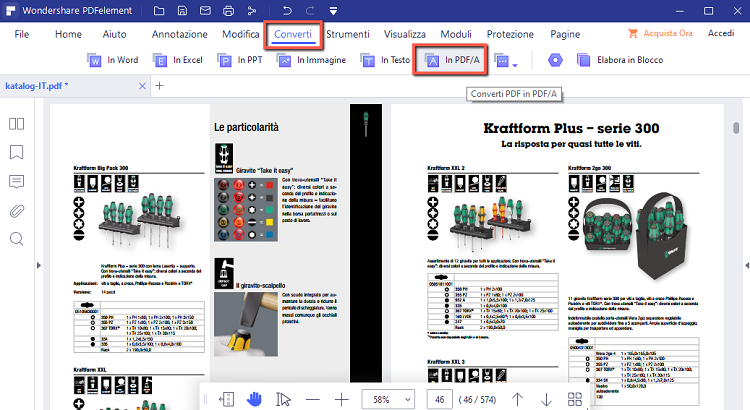Convert PDF In PPT
Screen dimensions: 750x410
240,60
